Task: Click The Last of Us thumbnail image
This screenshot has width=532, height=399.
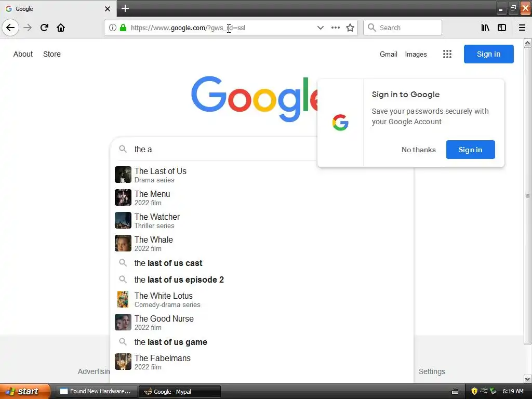Action: 123,175
